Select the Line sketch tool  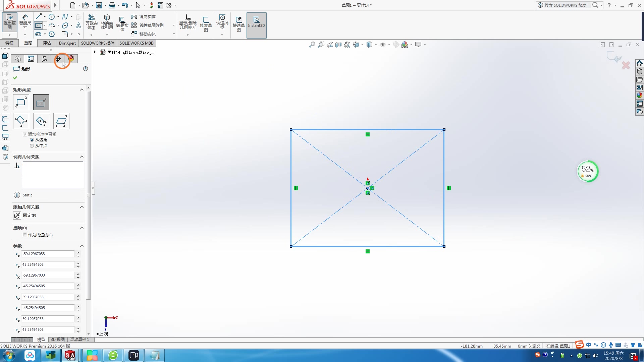[38, 17]
